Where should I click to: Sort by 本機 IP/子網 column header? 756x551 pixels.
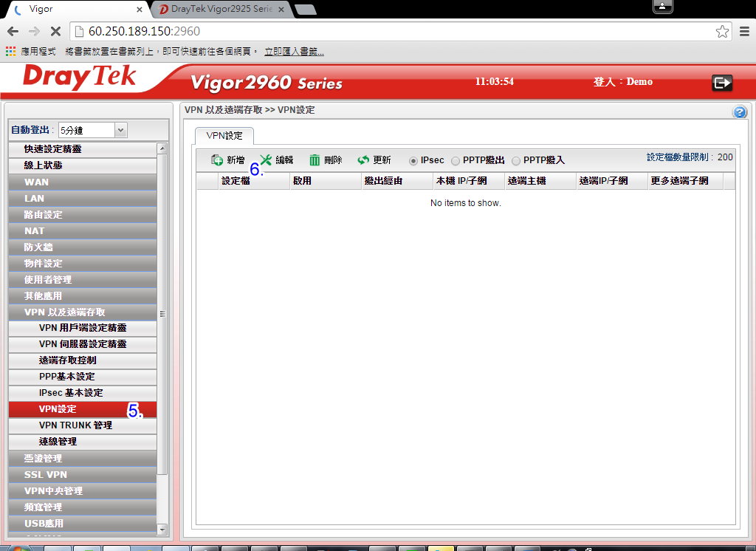469,181
